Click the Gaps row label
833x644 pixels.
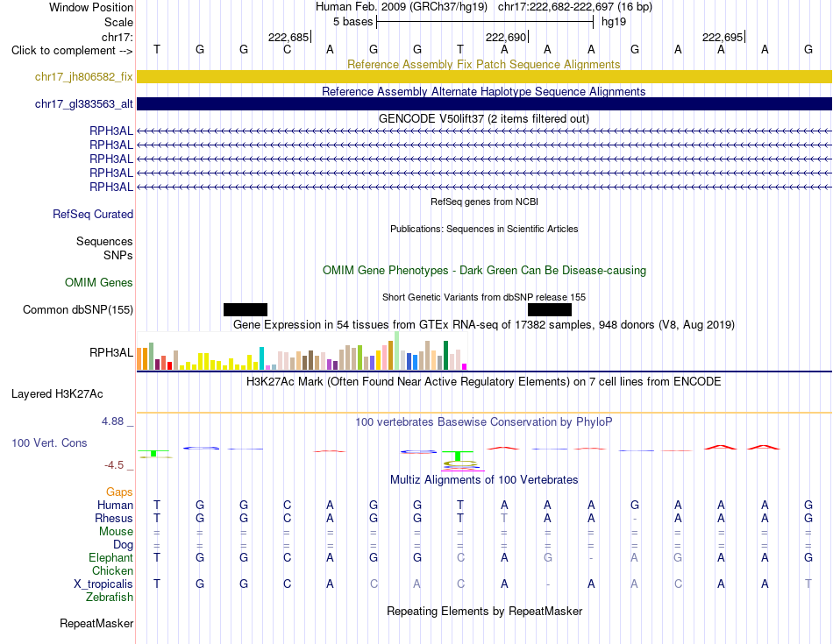[119, 492]
